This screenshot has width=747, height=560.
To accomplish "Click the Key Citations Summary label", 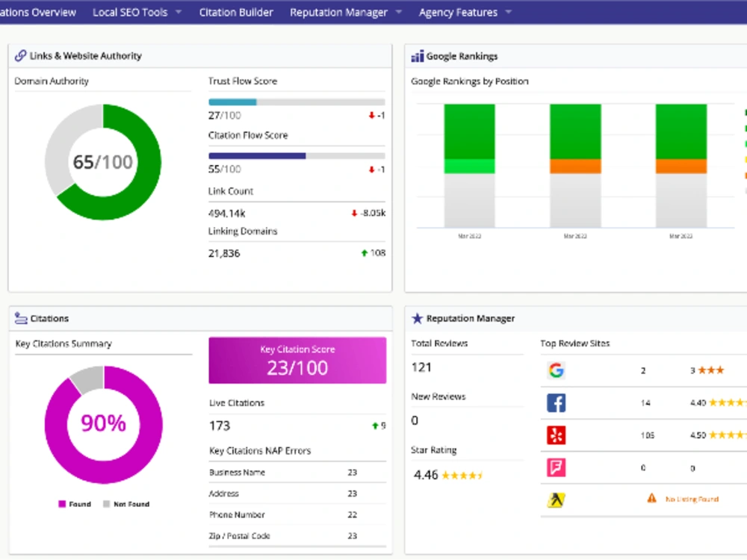I will 63,343.
